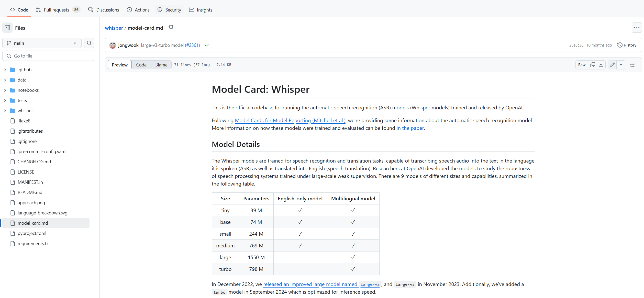Open Discussions tab
The image size is (644, 298).
tap(104, 10)
